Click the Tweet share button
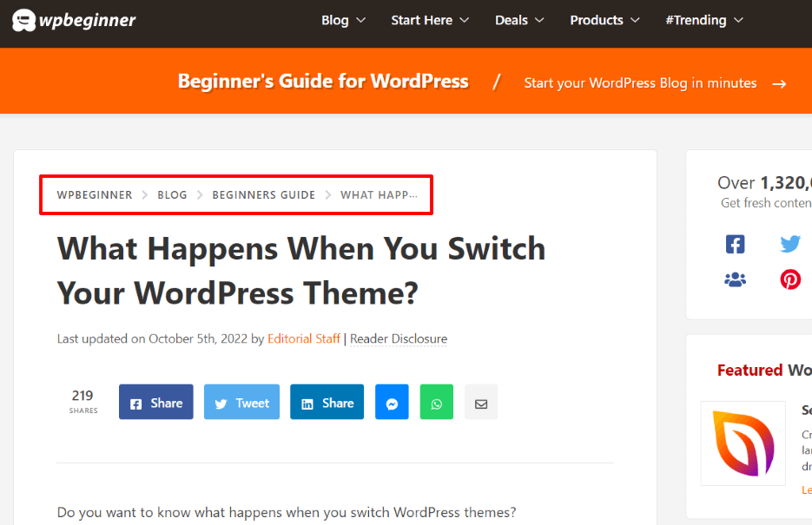This screenshot has width=812, height=525. pyautogui.click(x=241, y=402)
